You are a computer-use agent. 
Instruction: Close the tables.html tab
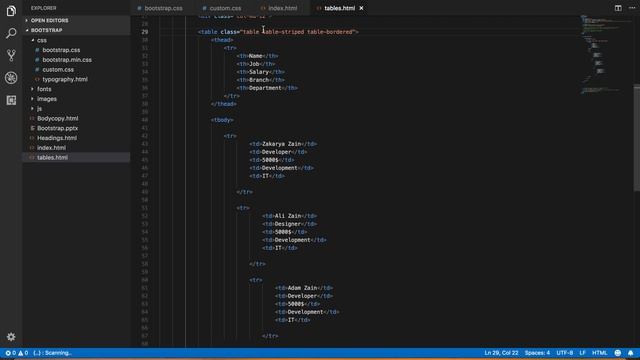point(361,8)
